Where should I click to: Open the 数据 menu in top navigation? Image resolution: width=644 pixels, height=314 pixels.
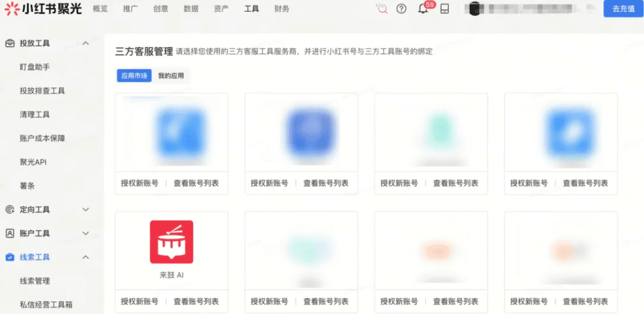pos(191,9)
